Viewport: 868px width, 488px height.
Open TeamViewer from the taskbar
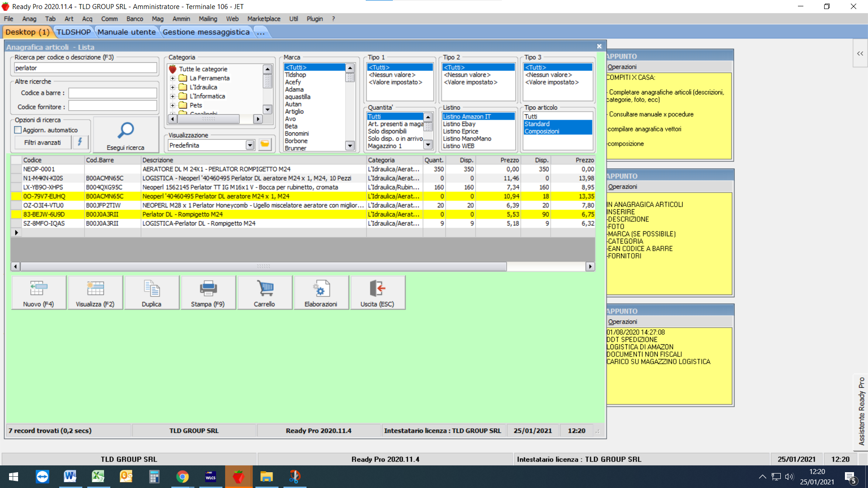42,476
